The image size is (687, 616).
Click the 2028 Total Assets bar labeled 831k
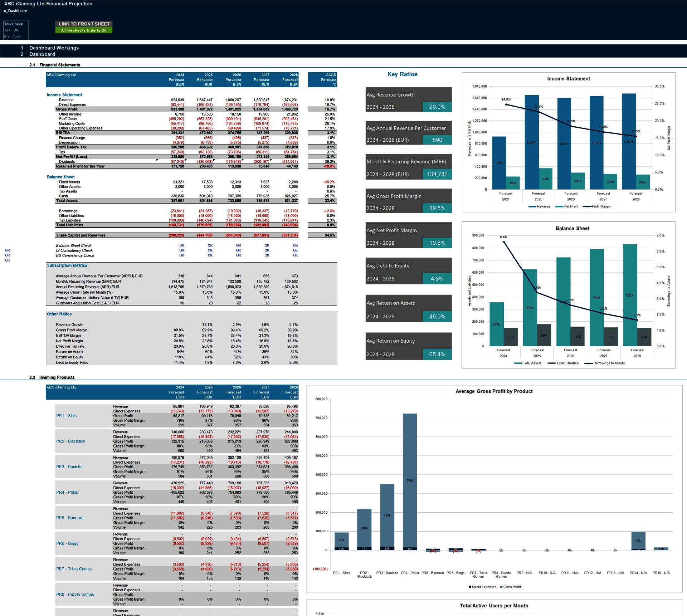click(x=630, y=295)
